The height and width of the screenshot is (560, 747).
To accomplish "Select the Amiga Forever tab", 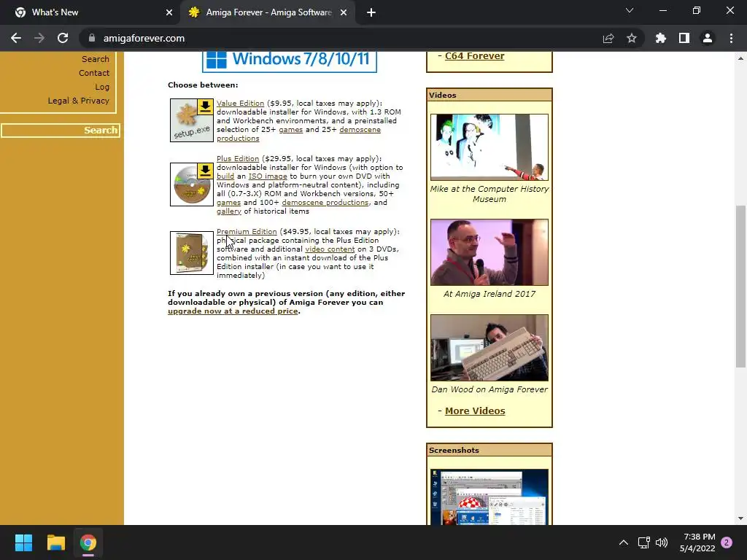I will click(267, 12).
